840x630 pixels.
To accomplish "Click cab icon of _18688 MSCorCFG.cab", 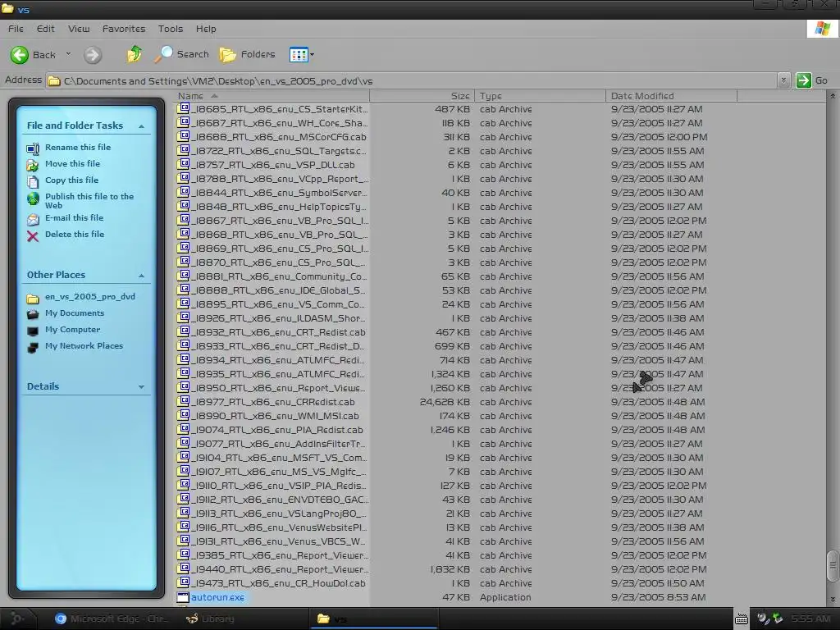I will pyautogui.click(x=184, y=136).
